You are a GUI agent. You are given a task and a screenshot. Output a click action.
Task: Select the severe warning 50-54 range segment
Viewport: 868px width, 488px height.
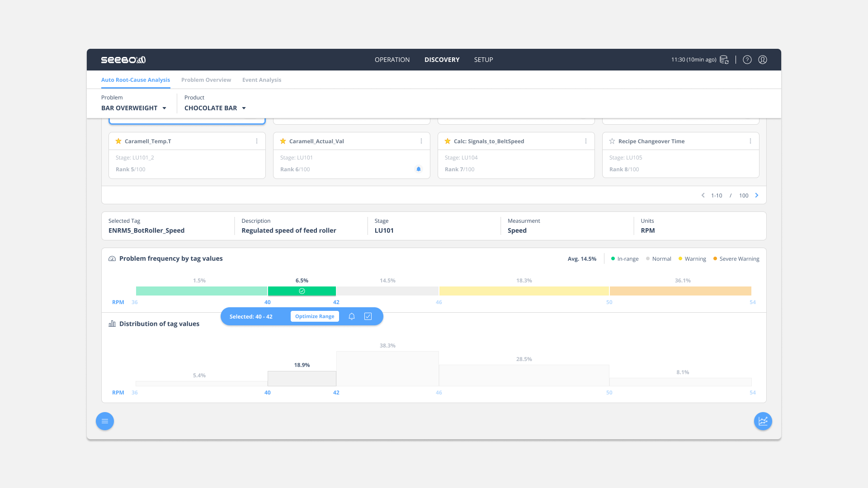click(x=680, y=291)
